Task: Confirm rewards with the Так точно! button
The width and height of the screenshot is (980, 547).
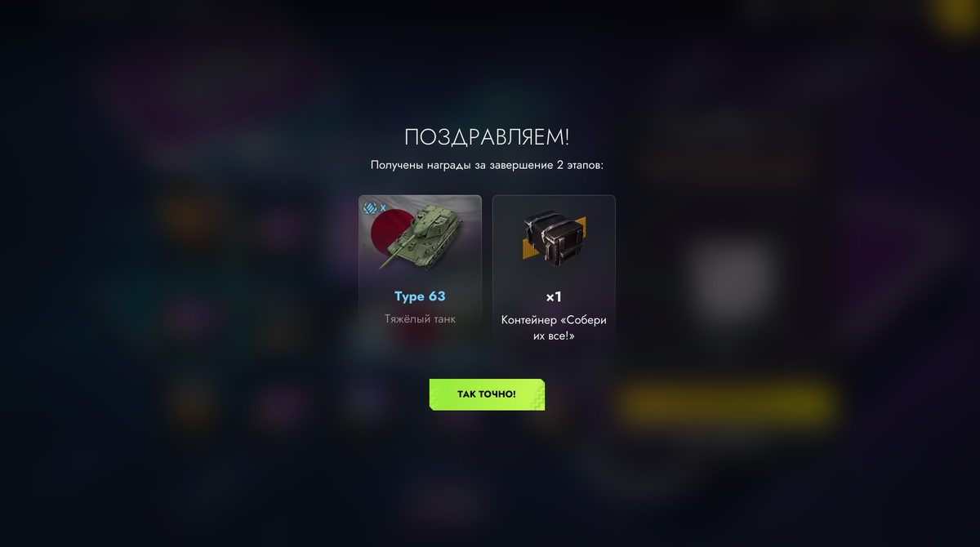Action: (487, 394)
